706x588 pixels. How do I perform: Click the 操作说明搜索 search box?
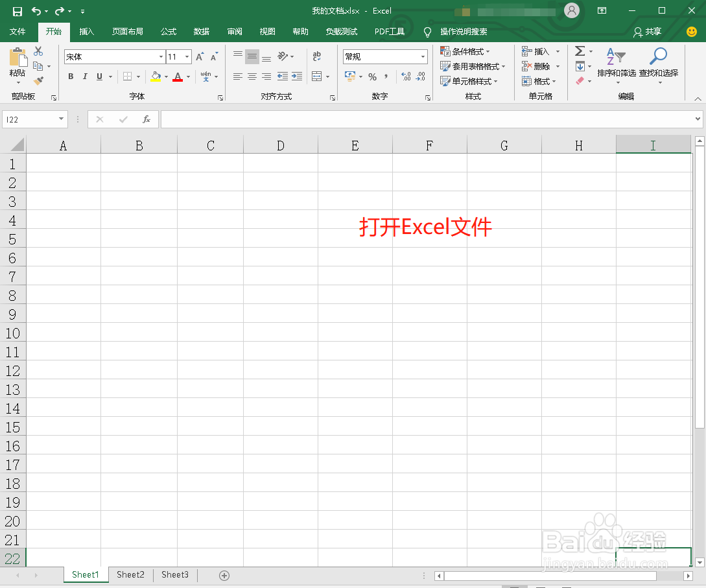click(x=464, y=32)
